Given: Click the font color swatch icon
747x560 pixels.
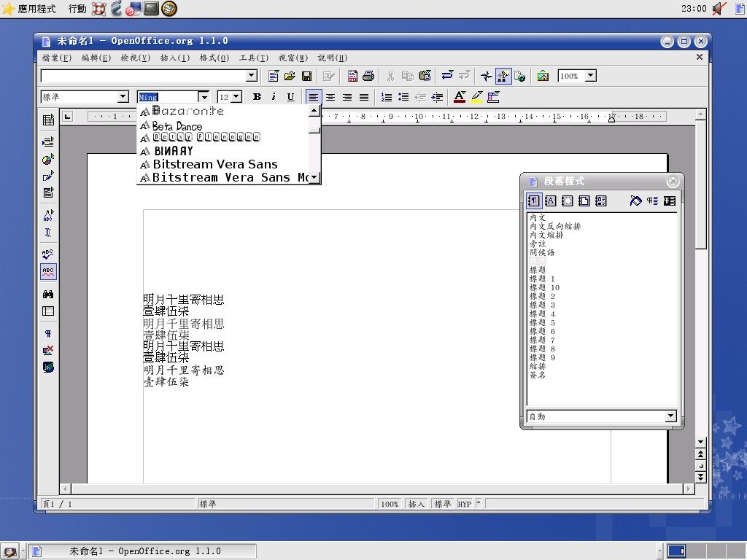Looking at the screenshot, I should click(x=459, y=97).
